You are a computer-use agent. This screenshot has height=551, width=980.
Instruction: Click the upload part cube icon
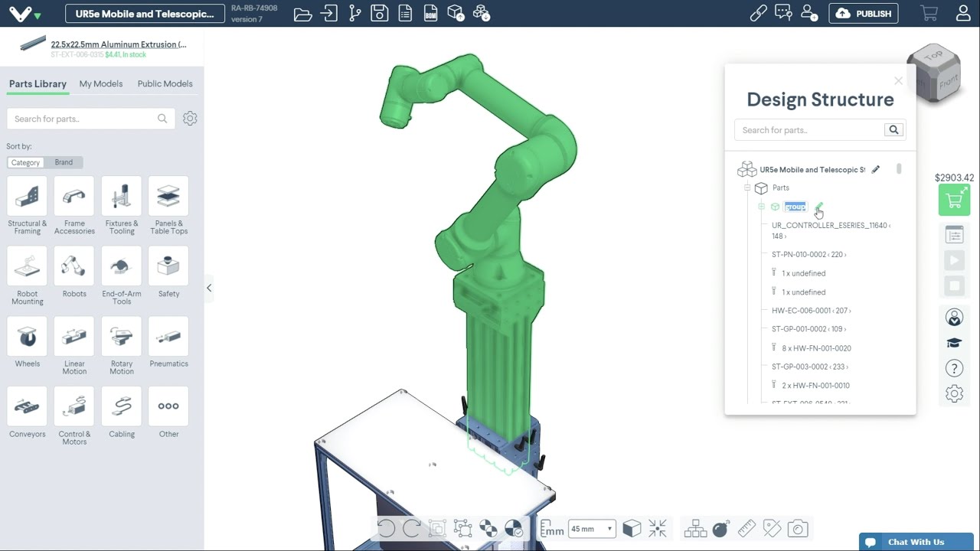pyautogui.click(x=456, y=13)
